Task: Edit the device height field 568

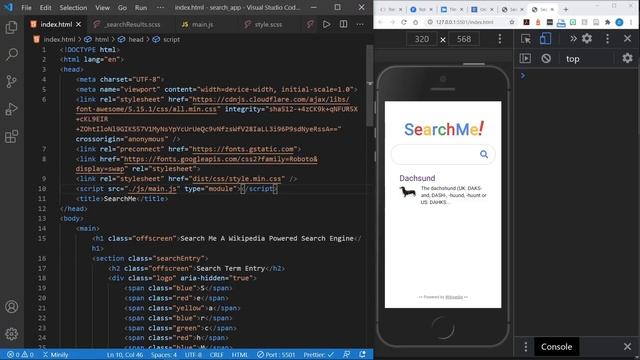Action: 464,39
